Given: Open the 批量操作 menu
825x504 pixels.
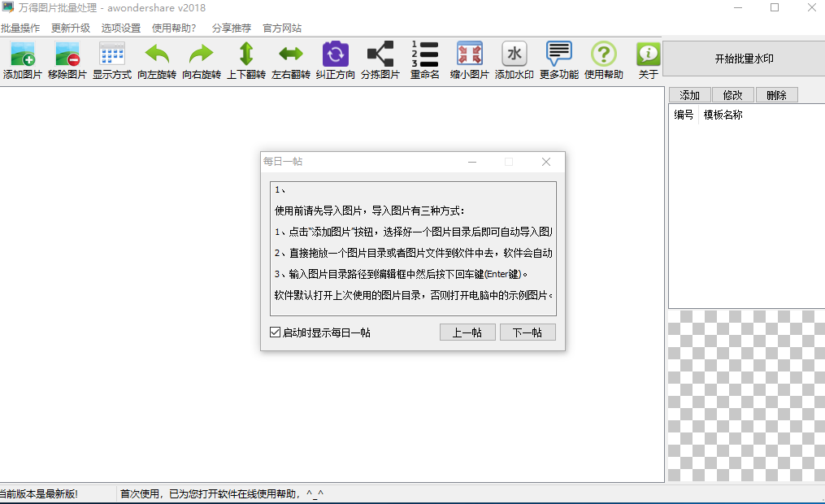Looking at the screenshot, I should tap(18, 27).
